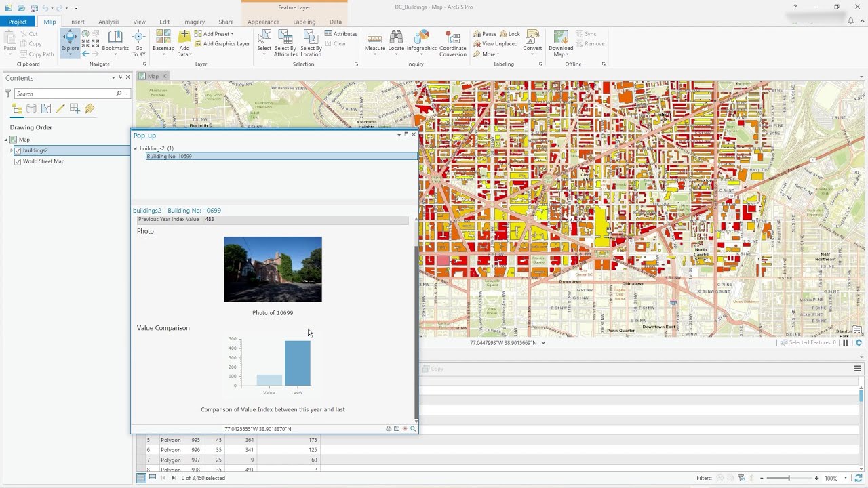
Task: Switch Contents to List By Snapping
Action: tap(75, 108)
